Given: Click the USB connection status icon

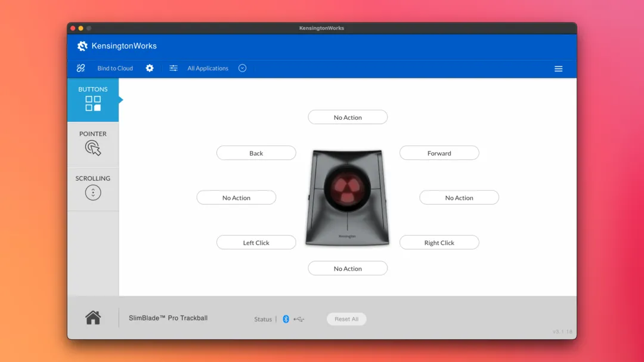Looking at the screenshot, I should (299, 319).
